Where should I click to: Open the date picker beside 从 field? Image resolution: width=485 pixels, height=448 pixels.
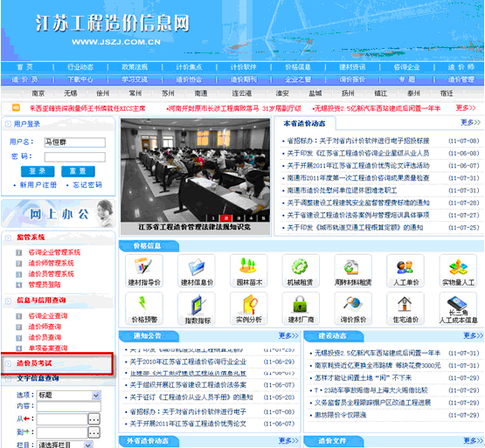click(x=94, y=419)
